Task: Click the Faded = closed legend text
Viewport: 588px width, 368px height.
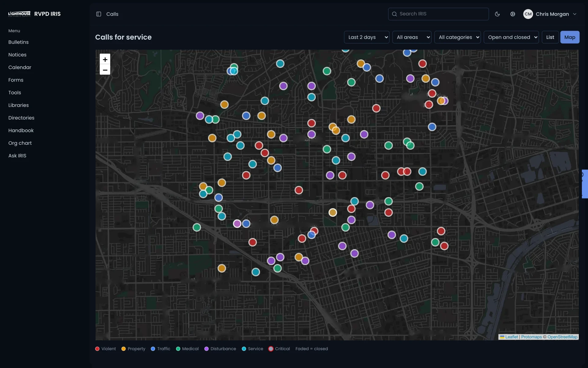Action: [x=311, y=349]
